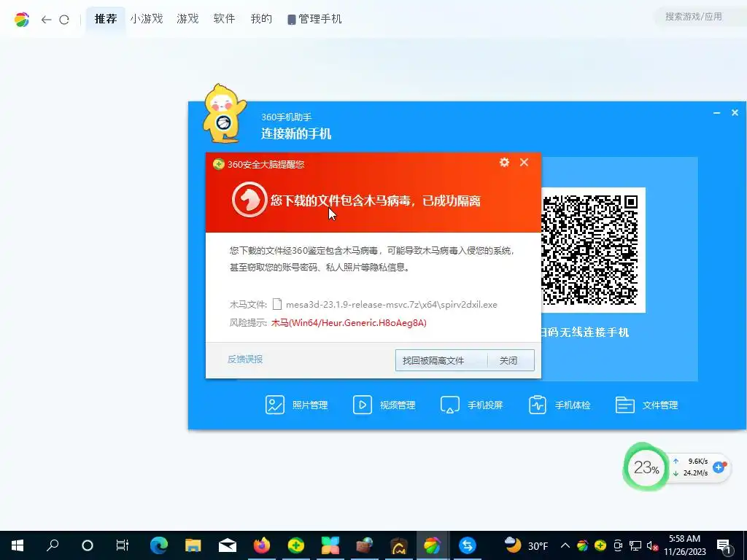Open the 30°F weather widget
This screenshot has width=747, height=560.
(526, 545)
